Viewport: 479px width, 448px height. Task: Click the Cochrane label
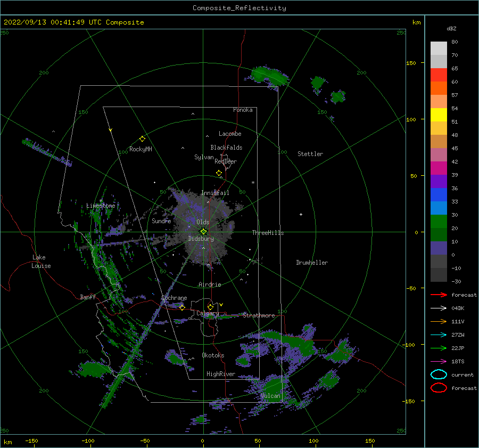point(174,298)
